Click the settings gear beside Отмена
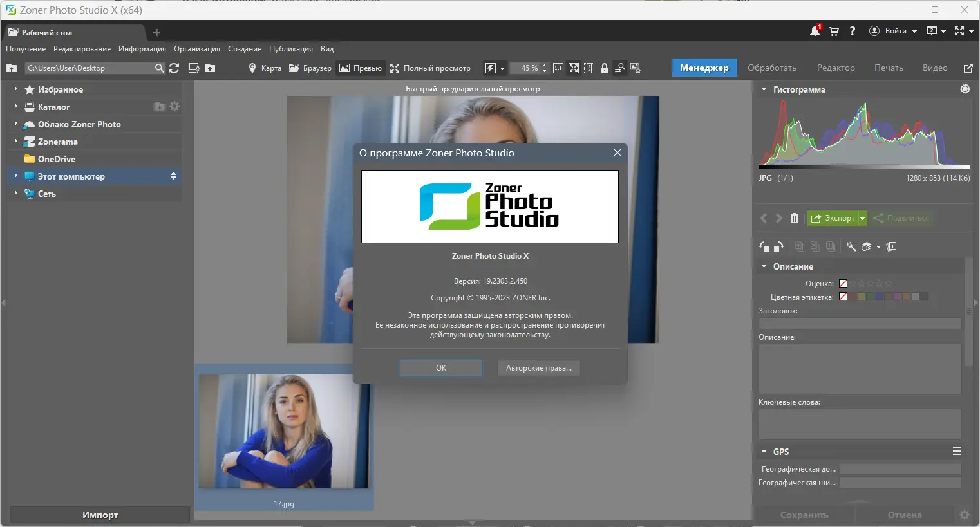The width and height of the screenshot is (980, 527). pos(965,515)
